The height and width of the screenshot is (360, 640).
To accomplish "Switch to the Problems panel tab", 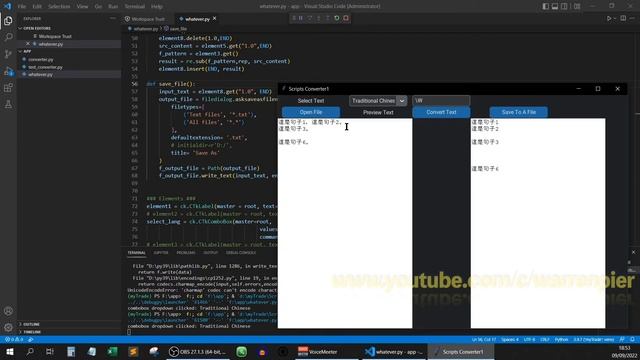I will (186, 253).
